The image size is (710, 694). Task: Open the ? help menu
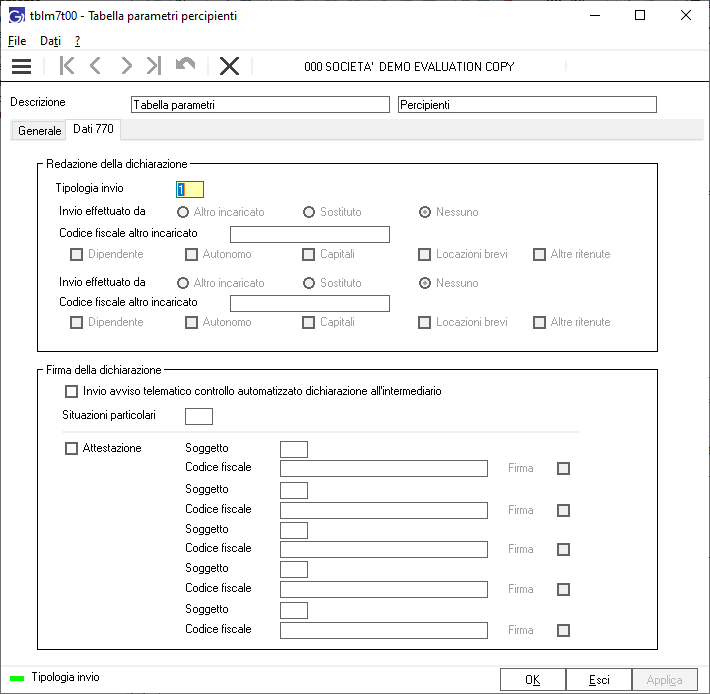pyautogui.click(x=77, y=41)
